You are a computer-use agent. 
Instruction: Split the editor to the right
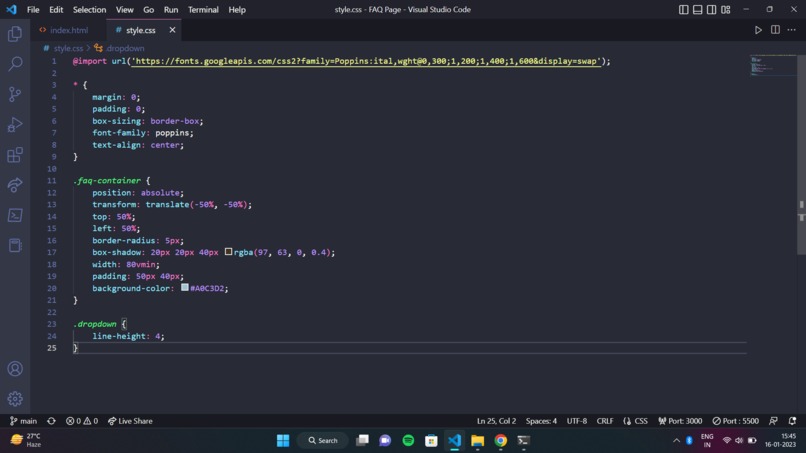[775, 30]
